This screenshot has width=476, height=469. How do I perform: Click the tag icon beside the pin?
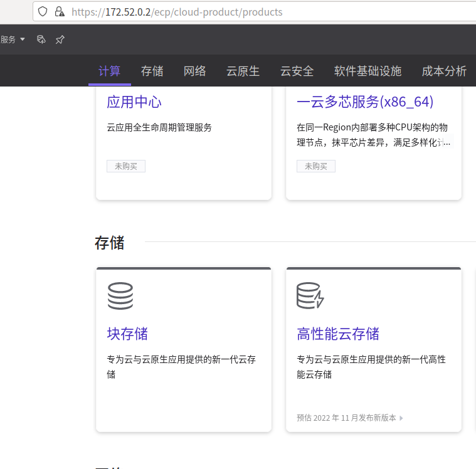click(x=41, y=40)
